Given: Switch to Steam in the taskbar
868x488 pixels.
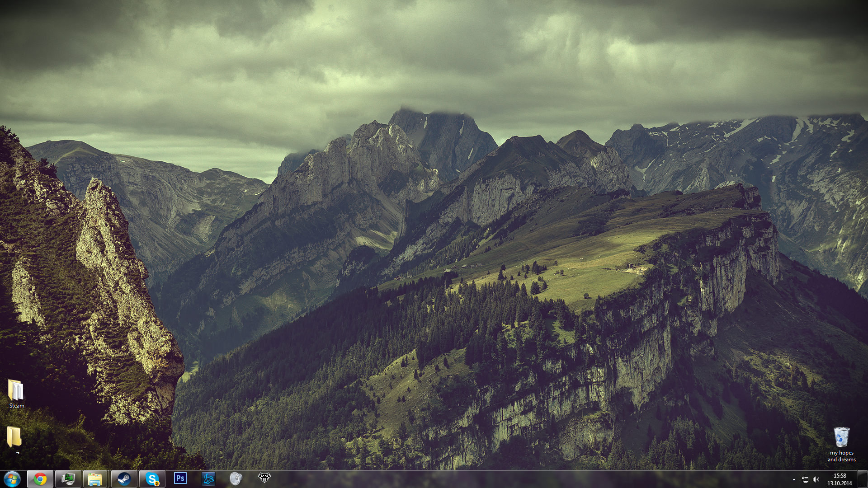Looking at the screenshot, I should 124,479.
